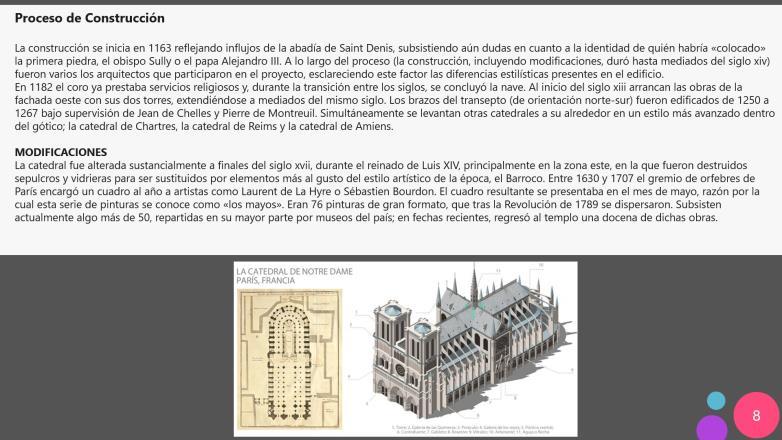Click the text 'Jean de Chelles'

click(174, 113)
